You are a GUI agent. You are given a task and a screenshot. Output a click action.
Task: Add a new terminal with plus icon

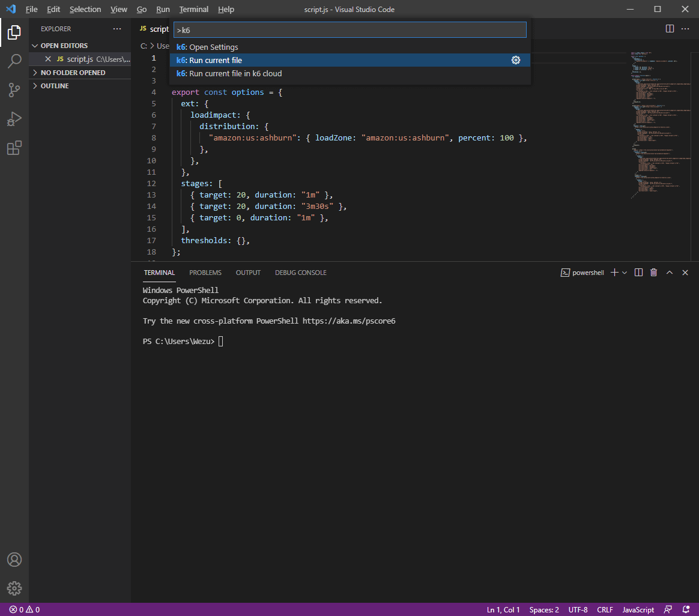[614, 273]
